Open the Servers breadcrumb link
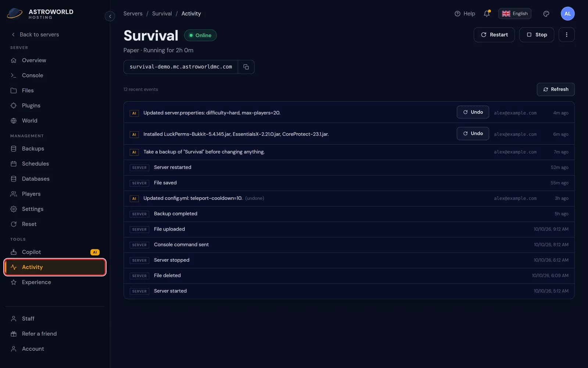This screenshot has height=368, width=588. pos(133,14)
